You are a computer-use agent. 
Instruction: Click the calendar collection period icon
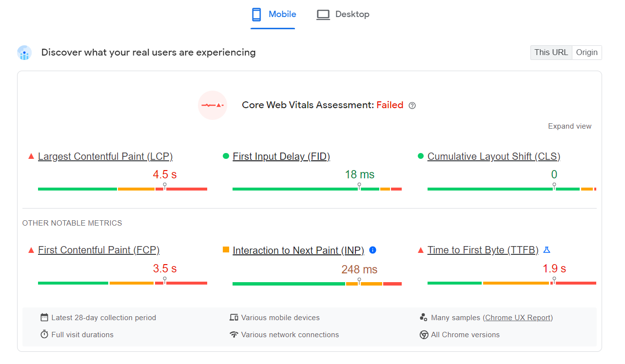click(x=44, y=318)
